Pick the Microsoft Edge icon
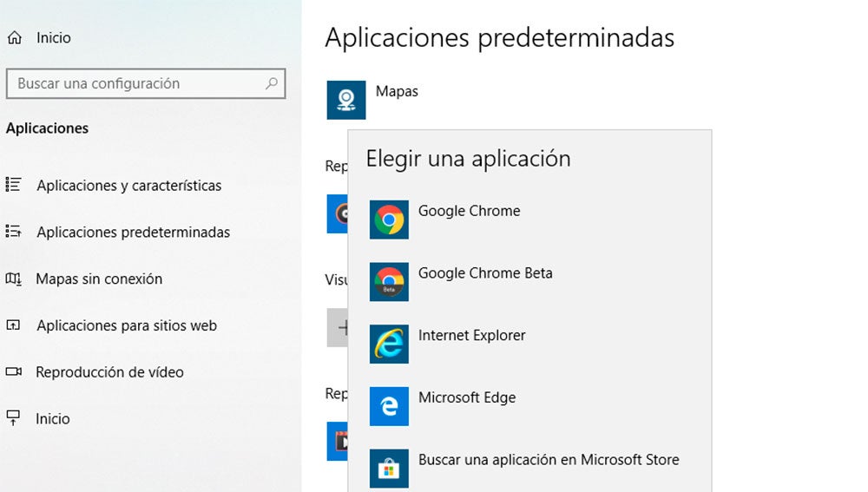 389,406
